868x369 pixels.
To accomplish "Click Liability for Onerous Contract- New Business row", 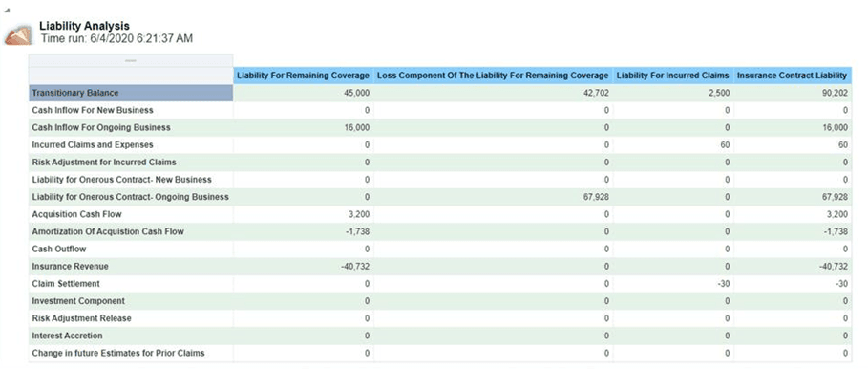I will (x=131, y=180).
